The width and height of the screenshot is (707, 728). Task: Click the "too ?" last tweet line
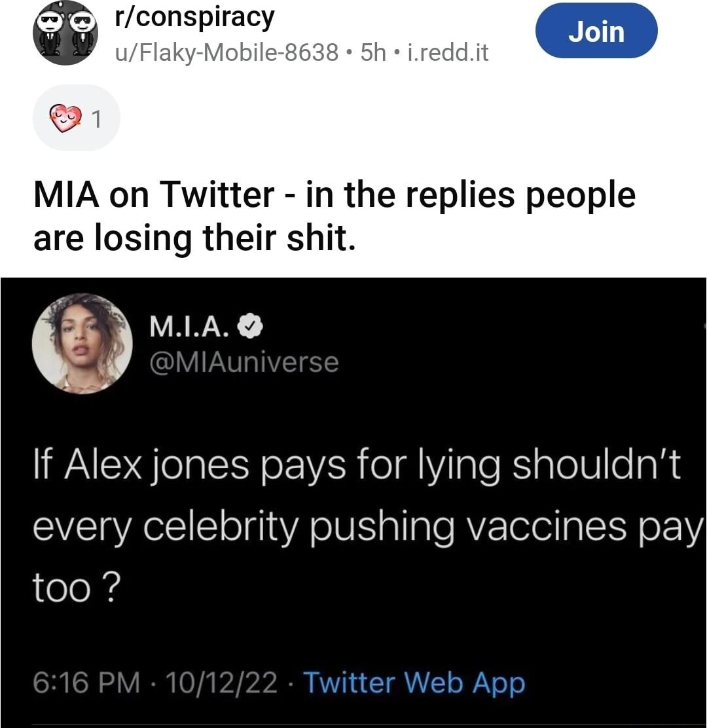75,587
